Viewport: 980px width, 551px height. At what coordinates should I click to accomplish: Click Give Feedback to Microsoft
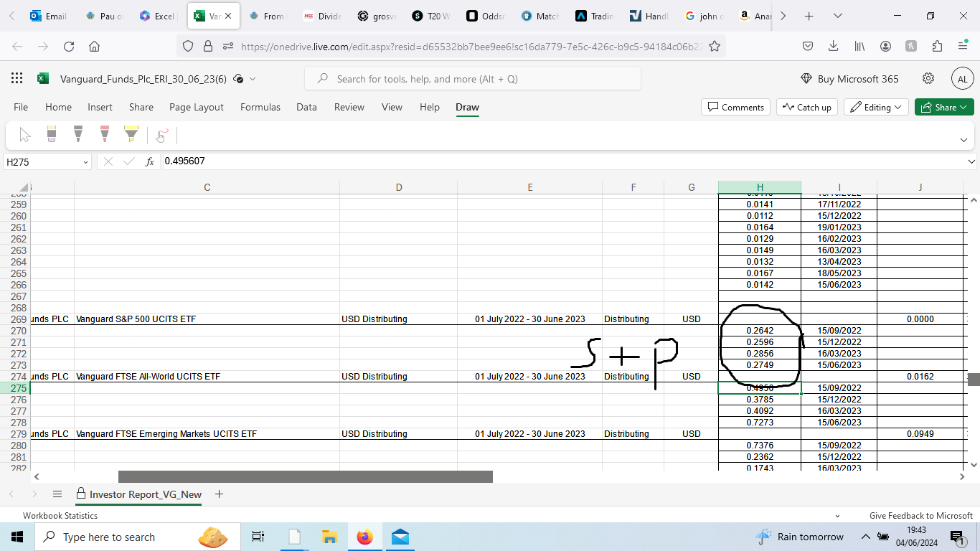click(921, 516)
